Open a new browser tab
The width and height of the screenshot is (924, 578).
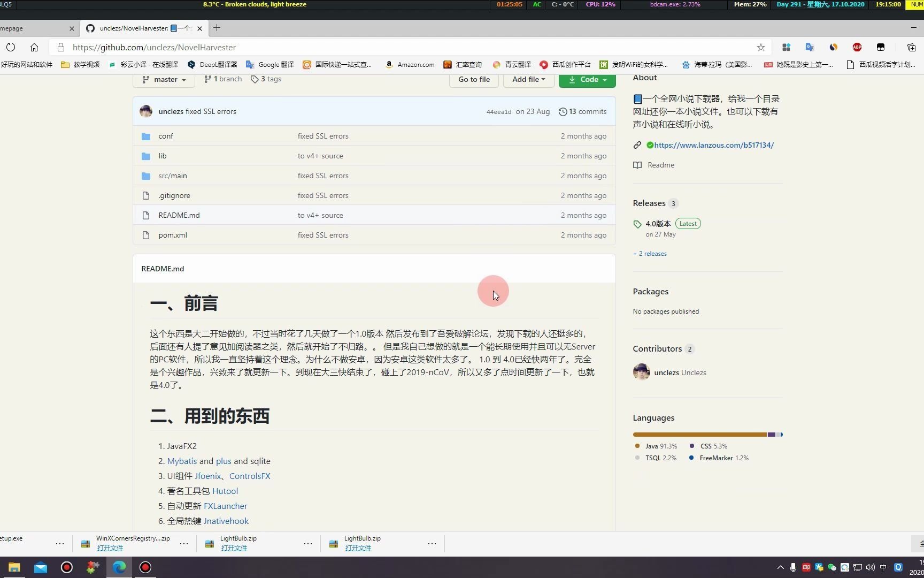[x=216, y=28]
